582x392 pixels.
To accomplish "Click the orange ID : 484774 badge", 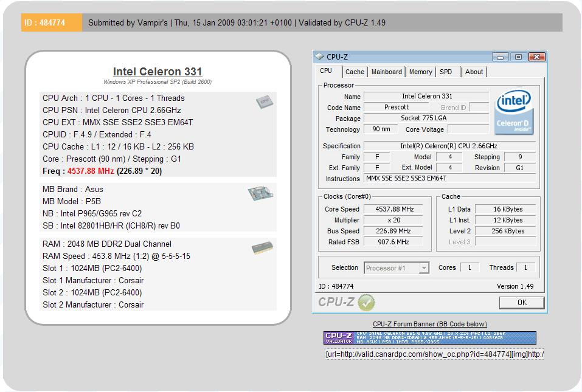I will 52,22.
